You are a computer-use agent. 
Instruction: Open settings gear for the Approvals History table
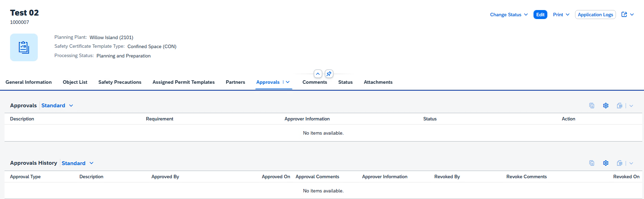(606, 163)
